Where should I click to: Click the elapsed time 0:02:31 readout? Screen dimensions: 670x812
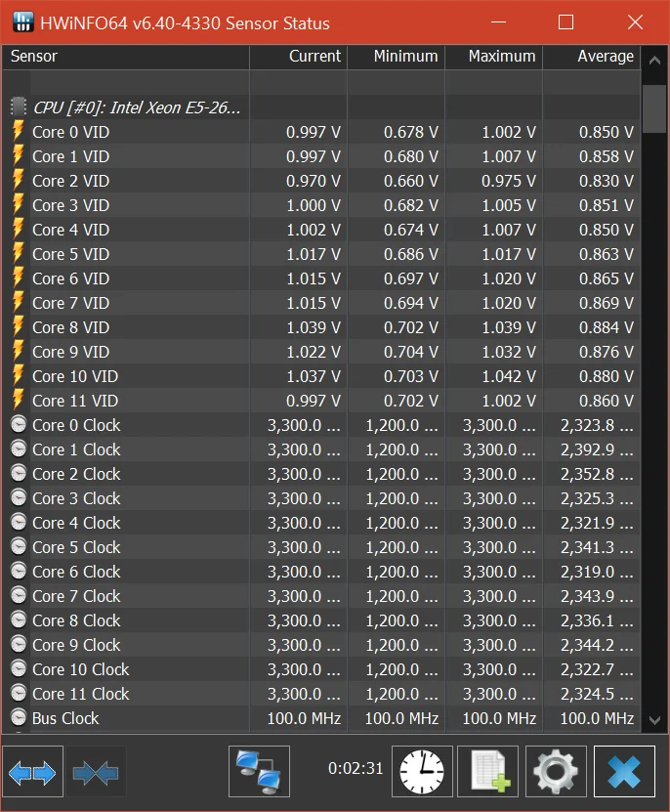pyautogui.click(x=356, y=768)
